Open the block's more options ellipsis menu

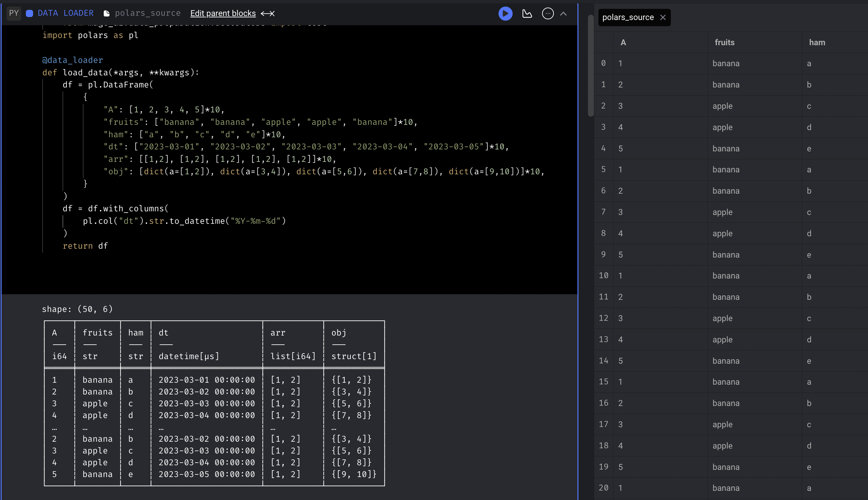[547, 14]
